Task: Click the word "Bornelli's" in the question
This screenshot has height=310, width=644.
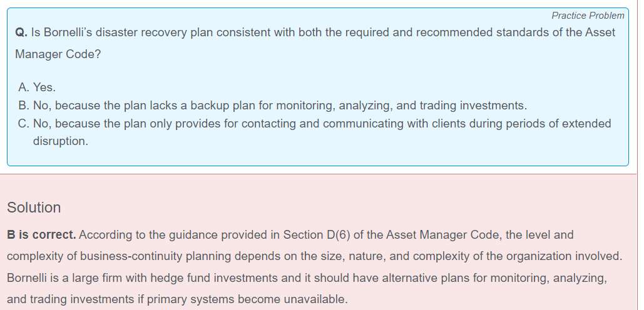Action: [x=71, y=32]
